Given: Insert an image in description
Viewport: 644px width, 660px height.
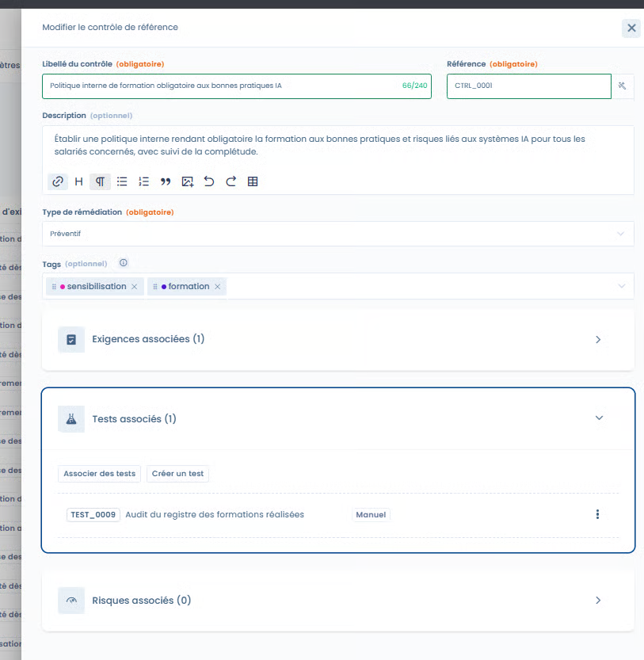Looking at the screenshot, I should tap(188, 181).
